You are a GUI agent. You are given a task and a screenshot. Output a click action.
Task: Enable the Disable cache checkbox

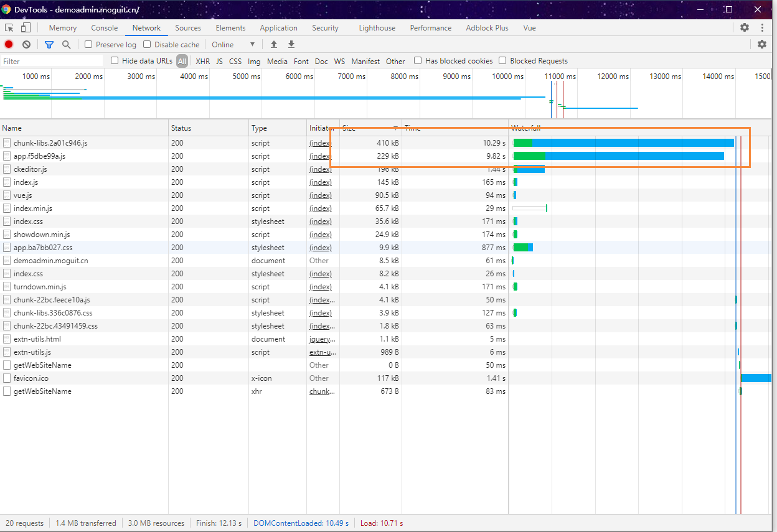(147, 45)
